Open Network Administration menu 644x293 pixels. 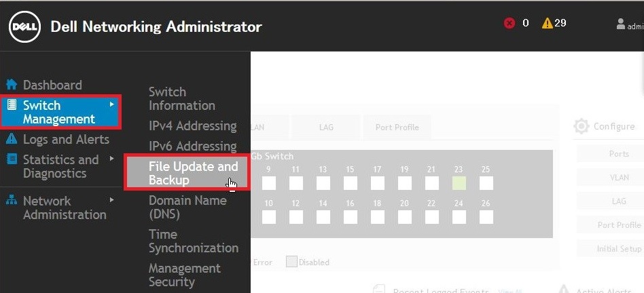point(65,208)
